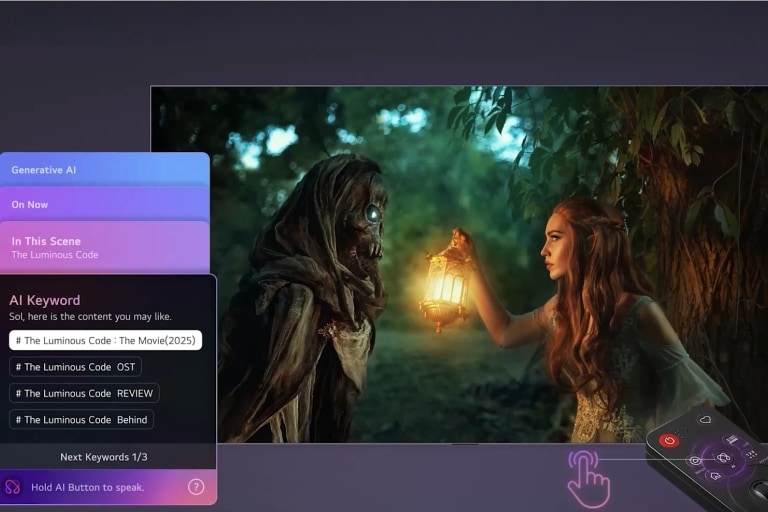Click the Hold AI Button to speak text

tap(88, 488)
